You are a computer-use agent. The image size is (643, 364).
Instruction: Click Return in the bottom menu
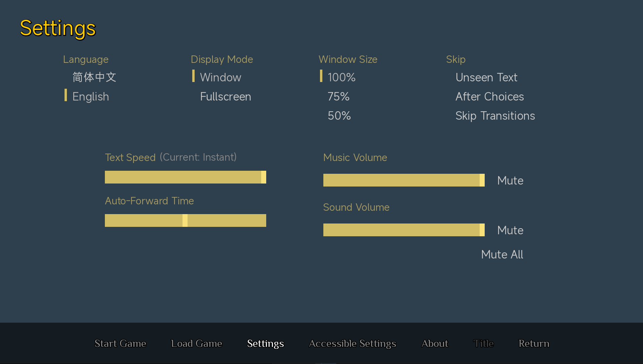533,343
